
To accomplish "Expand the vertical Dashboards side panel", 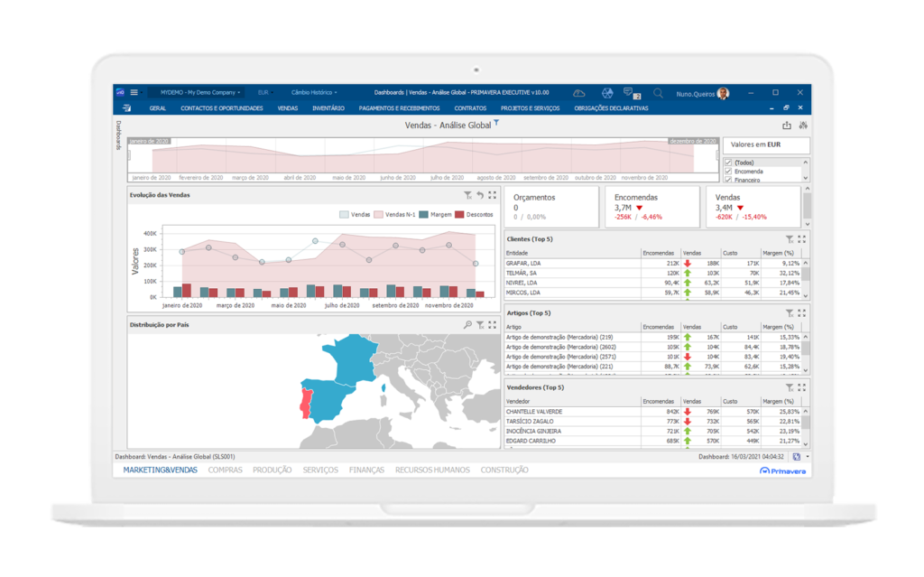I will [x=118, y=135].
